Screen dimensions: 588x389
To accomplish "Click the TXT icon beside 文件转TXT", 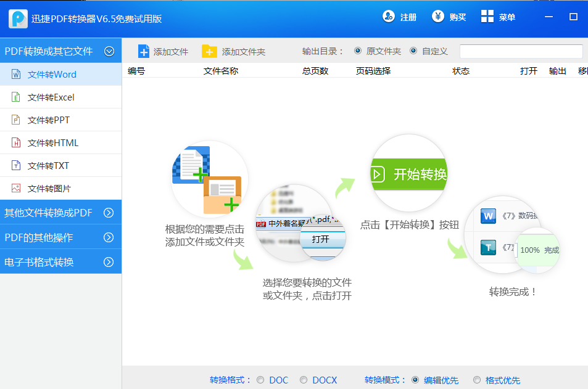I will pyautogui.click(x=16, y=165).
